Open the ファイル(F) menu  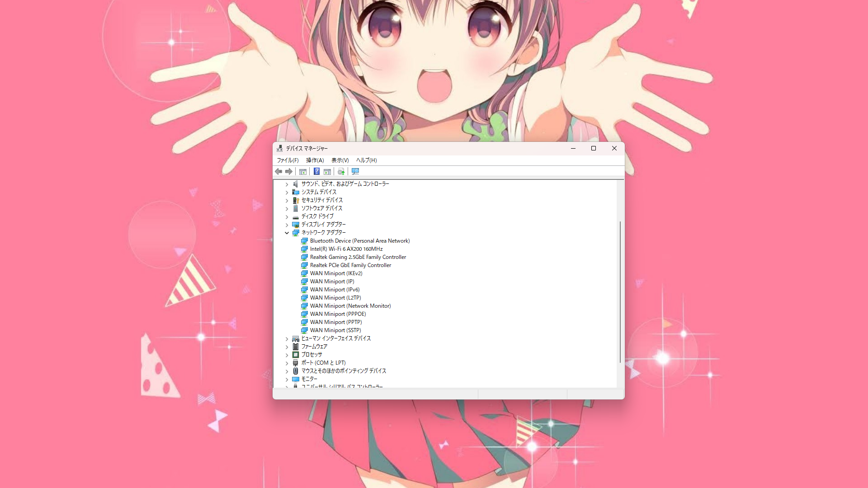(x=288, y=160)
